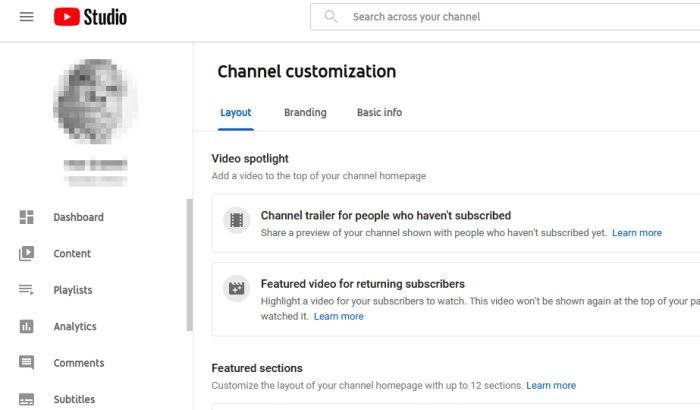Click the Analytics bar chart icon
Image resolution: width=700 pixels, height=410 pixels.
click(26, 326)
